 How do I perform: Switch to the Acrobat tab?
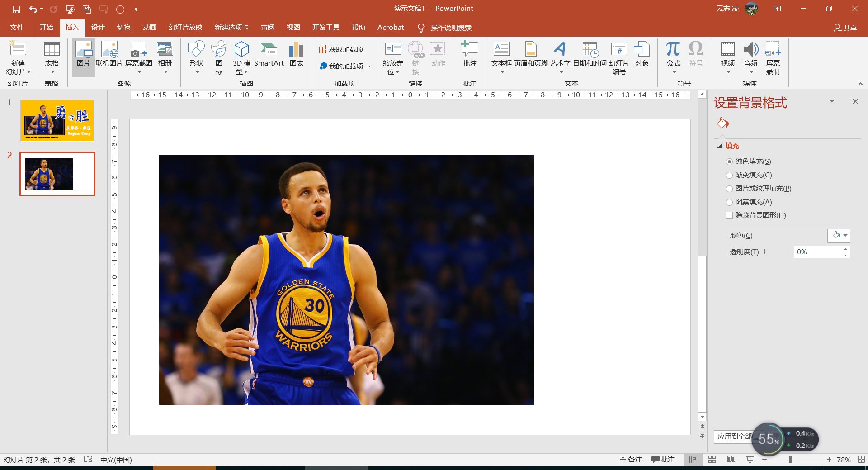click(x=391, y=28)
